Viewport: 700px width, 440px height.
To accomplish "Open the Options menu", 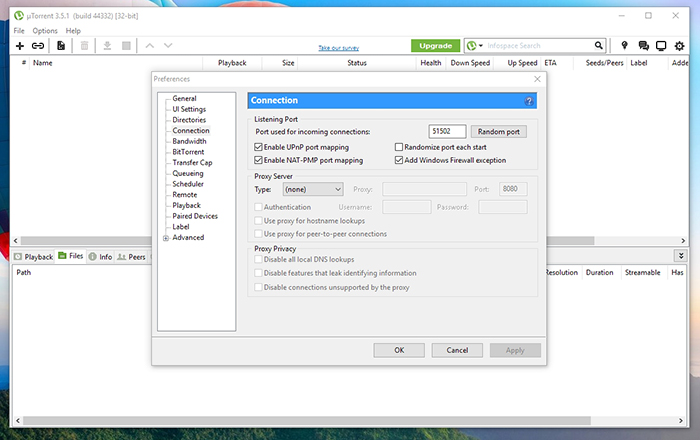I will pyautogui.click(x=45, y=31).
